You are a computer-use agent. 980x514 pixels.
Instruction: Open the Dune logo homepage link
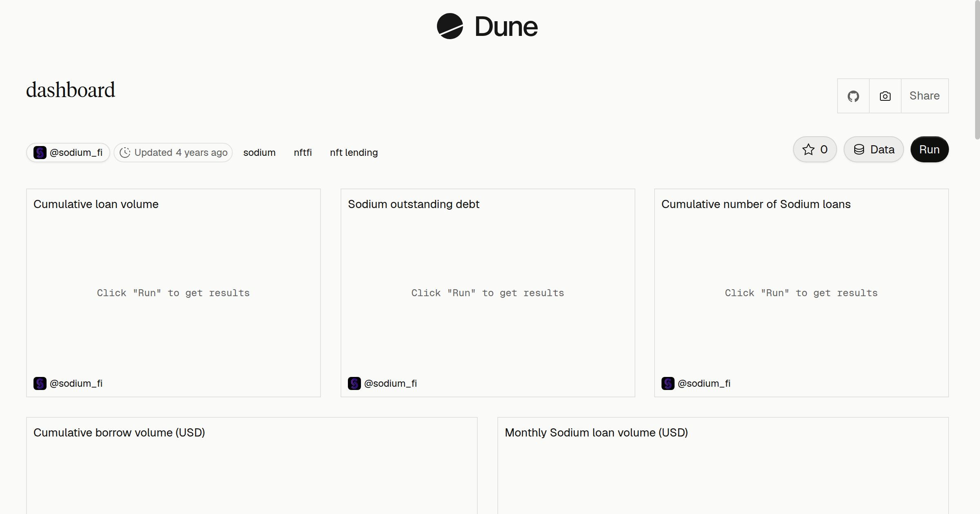coord(487,27)
